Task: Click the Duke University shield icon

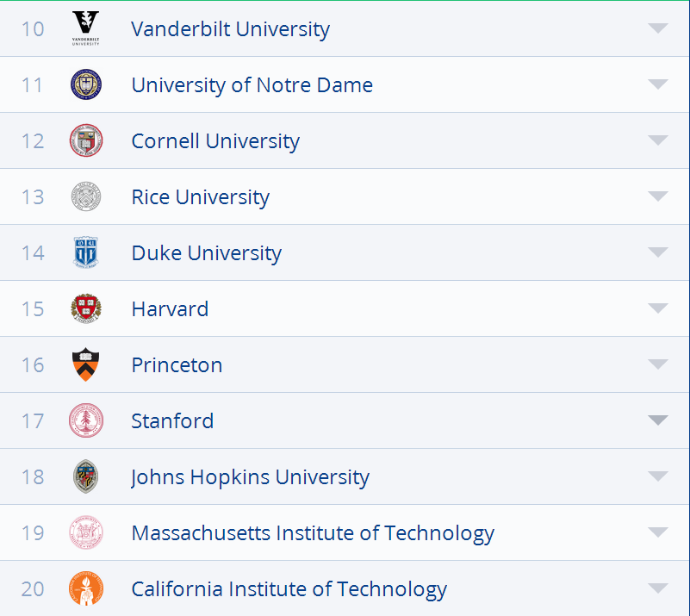Action: click(x=86, y=252)
